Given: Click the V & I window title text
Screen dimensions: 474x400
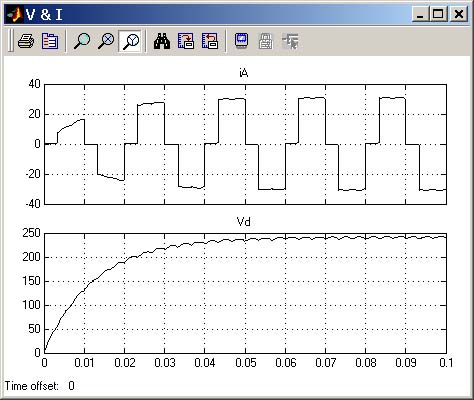Looking at the screenshot, I should pyautogui.click(x=44, y=15).
